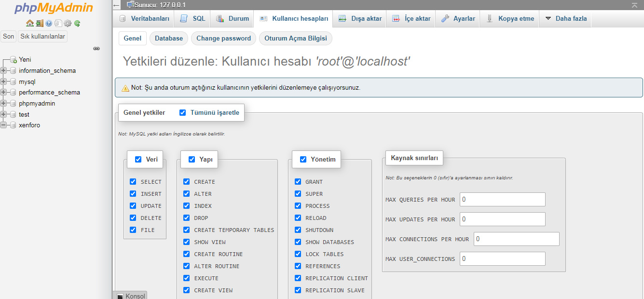
Task: Focus the MAX CONNECTIONS PER HOUR field
Action: pyautogui.click(x=517, y=239)
